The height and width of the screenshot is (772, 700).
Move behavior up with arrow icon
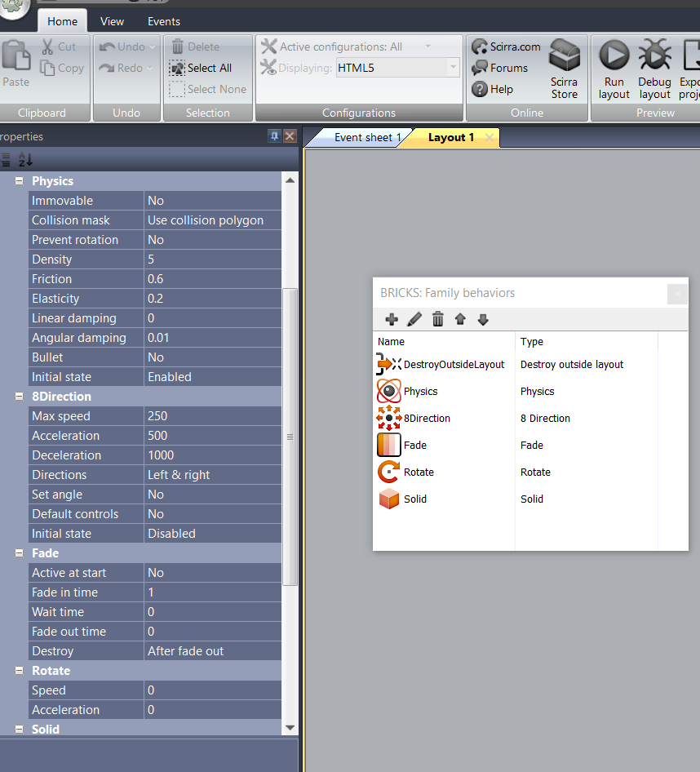tap(460, 320)
